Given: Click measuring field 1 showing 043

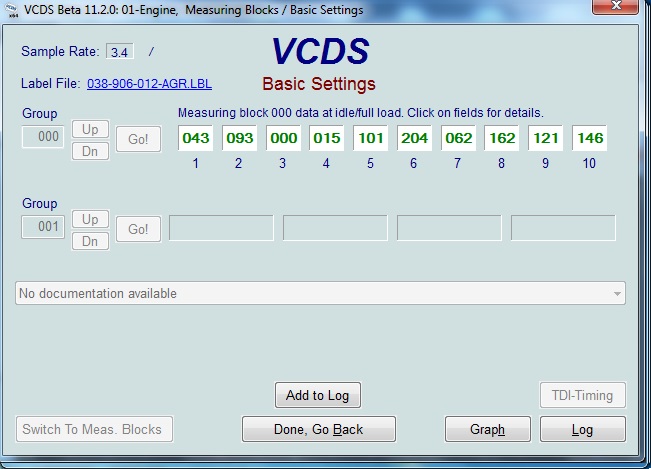Looking at the screenshot, I should (x=196, y=138).
